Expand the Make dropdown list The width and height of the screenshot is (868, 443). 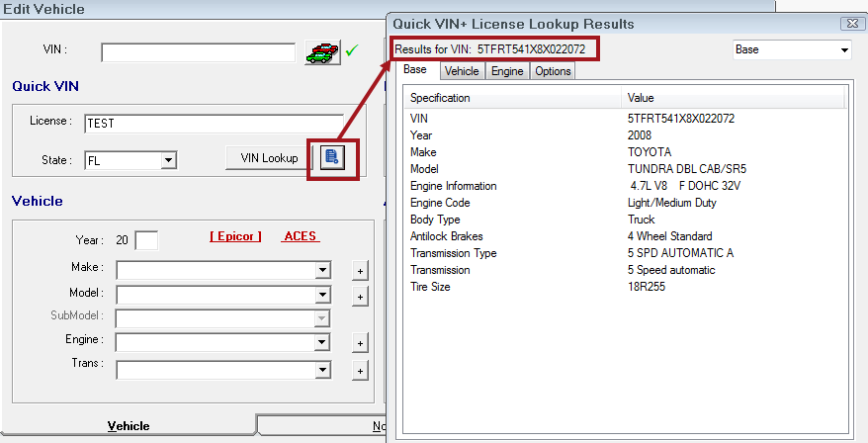pos(322,271)
